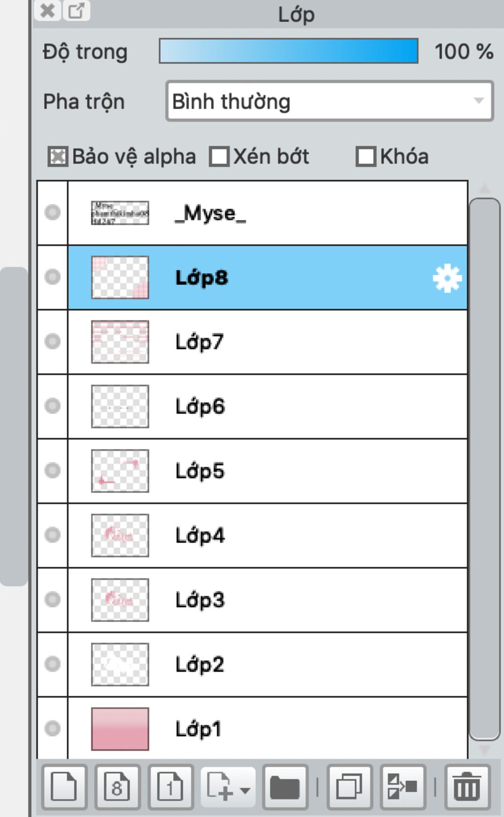Select the Lớp5 layer
This screenshot has width=504, height=817.
267,471
